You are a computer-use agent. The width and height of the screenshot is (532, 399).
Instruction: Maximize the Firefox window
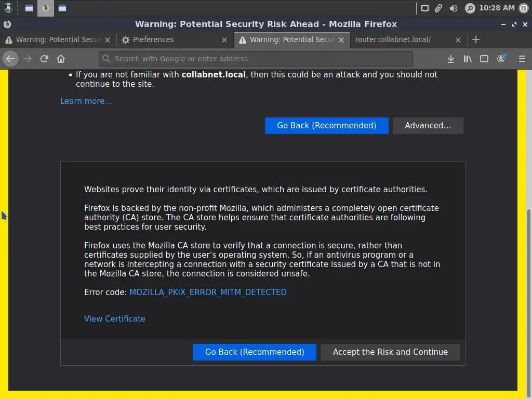[514, 24]
